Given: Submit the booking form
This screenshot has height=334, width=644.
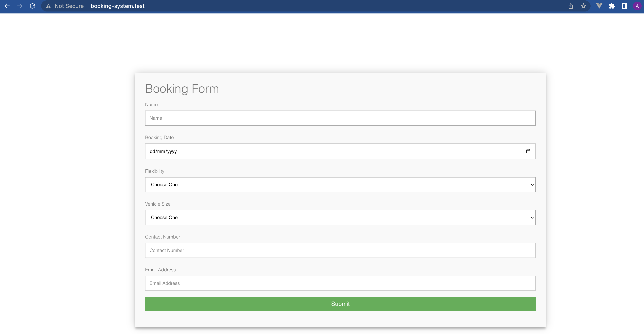Looking at the screenshot, I should click(x=340, y=304).
